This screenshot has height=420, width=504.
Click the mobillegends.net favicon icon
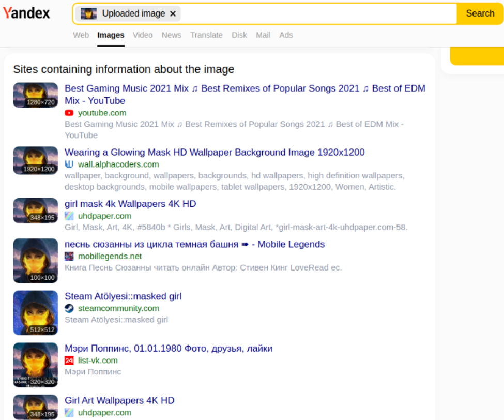coord(69,257)
